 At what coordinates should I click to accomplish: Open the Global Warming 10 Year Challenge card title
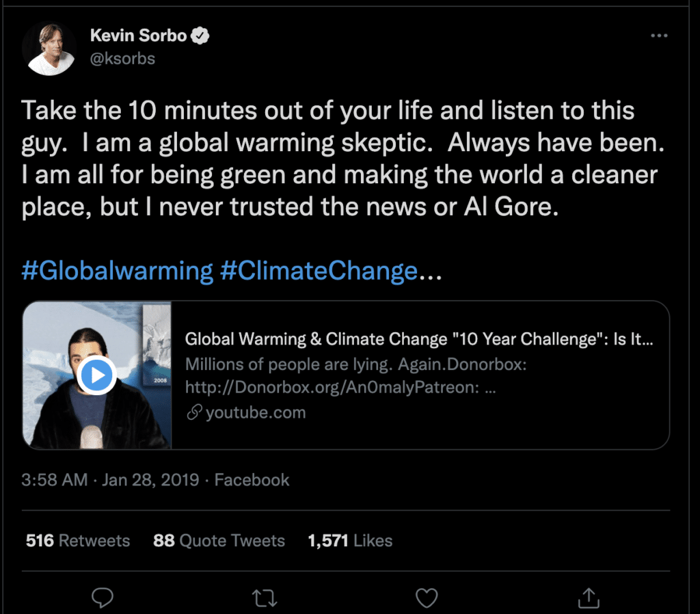(x=419, y=339)
